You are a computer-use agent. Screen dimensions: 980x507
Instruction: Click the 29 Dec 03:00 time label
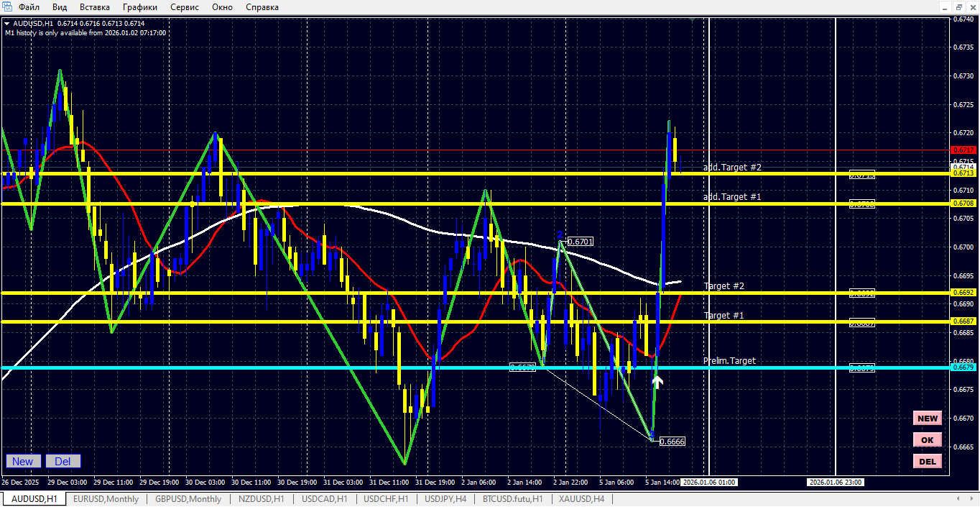(68, 483)
